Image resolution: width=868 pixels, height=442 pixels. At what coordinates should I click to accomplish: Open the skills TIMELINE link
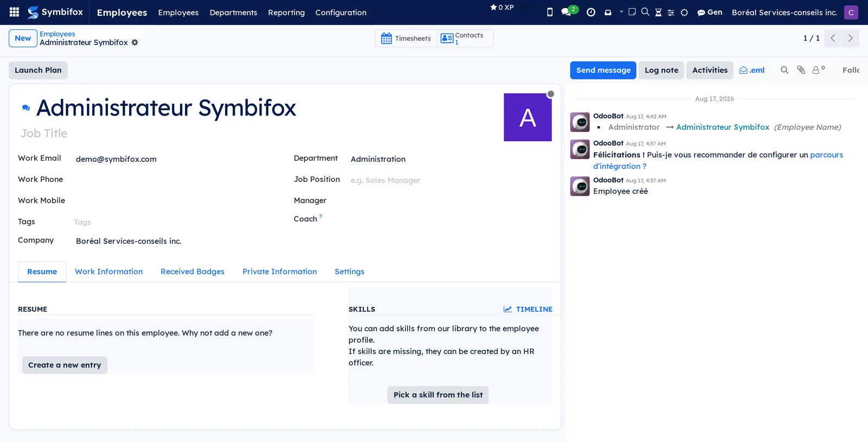tap(528, 309)
